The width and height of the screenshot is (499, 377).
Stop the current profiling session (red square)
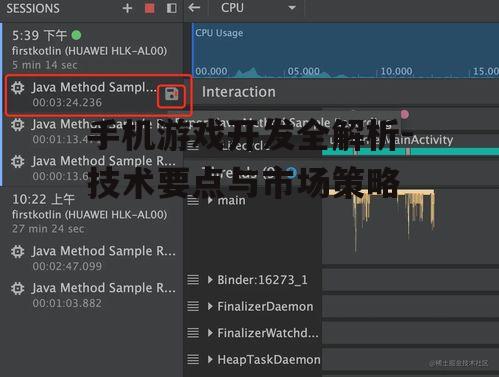pos(149,8)
